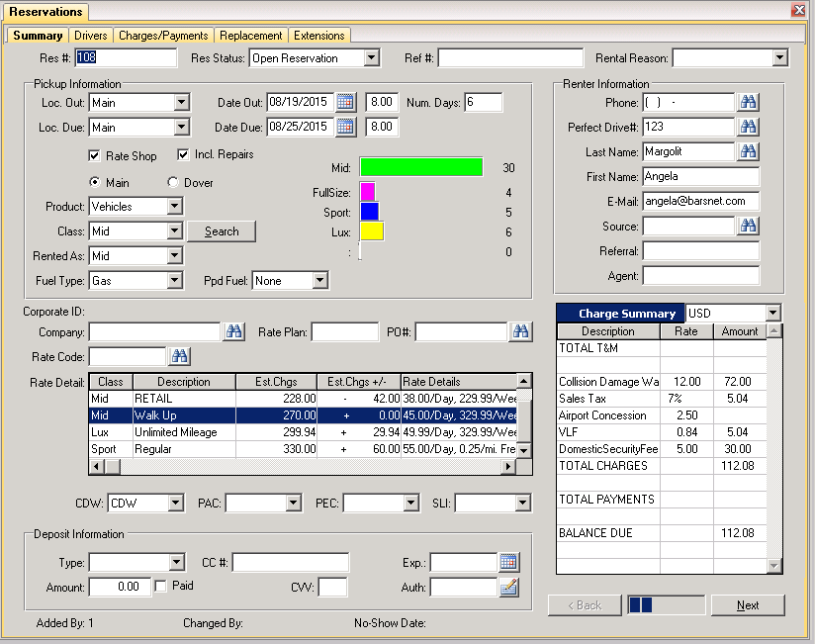
Task: Click the CC # input field
Action: (x=291, y=562)
